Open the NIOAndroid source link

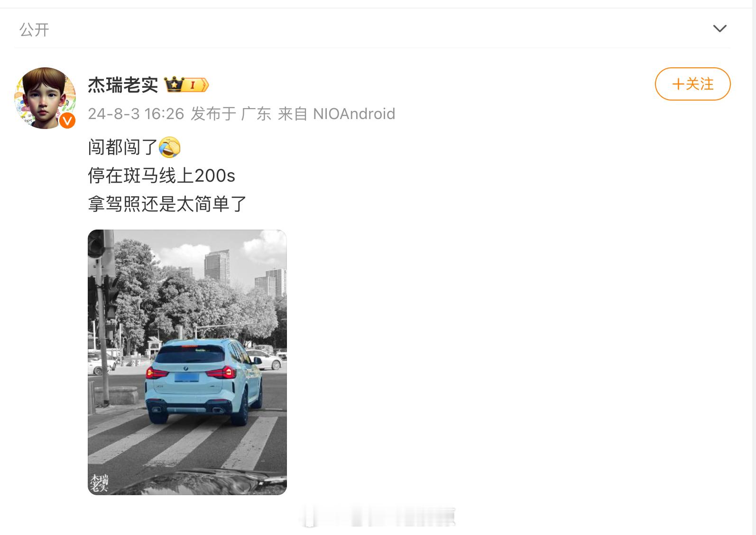354,114
